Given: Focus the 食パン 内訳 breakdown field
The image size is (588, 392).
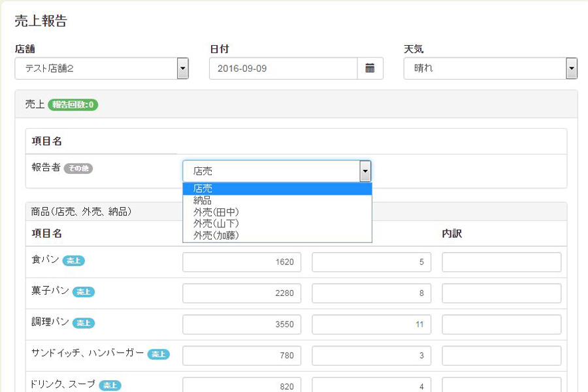Looking at the screenshot, I should tap(501, 262).
